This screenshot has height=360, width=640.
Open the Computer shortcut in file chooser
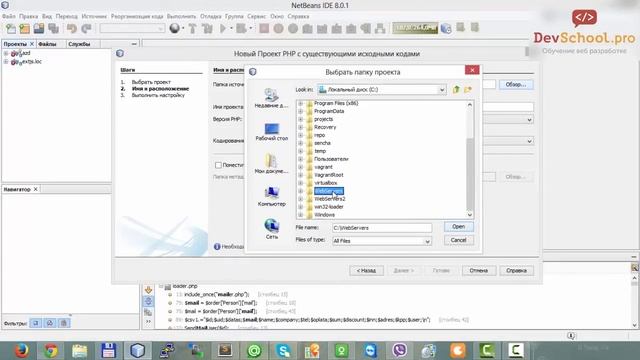[271, 196]
